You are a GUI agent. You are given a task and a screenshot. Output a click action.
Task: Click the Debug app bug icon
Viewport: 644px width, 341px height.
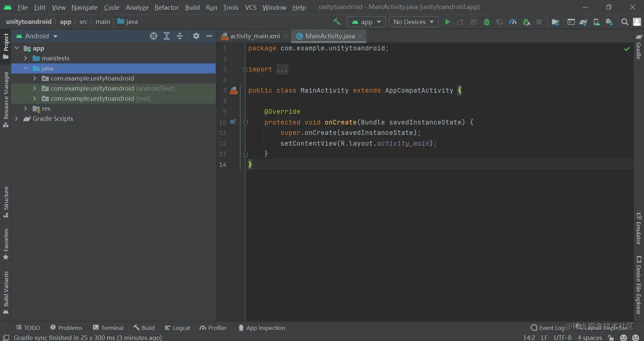pyautogui.click(x=486, y=22)
